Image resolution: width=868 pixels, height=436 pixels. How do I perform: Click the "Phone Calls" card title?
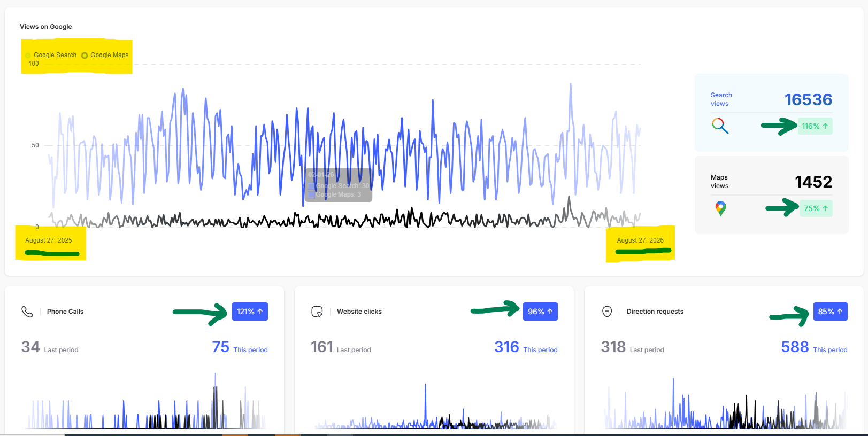tap(65, 312)
